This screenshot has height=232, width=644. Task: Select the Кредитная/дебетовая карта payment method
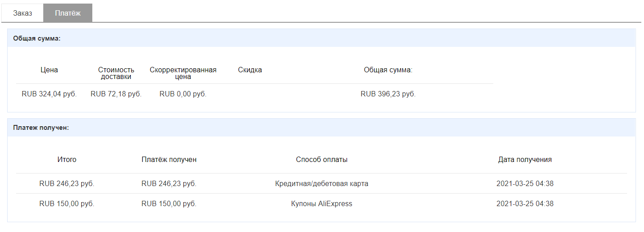click(x=322, y=183)
